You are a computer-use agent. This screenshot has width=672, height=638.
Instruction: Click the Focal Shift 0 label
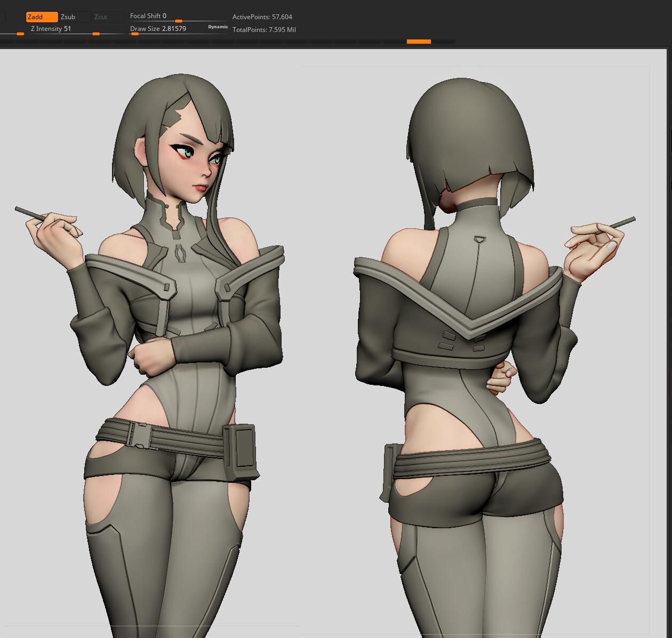click(x=148, y=16)
